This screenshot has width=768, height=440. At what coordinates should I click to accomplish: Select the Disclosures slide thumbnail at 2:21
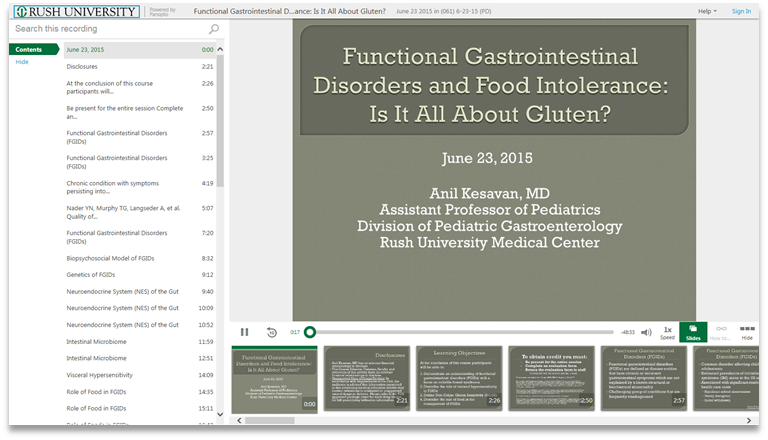(x=367, y=378)
